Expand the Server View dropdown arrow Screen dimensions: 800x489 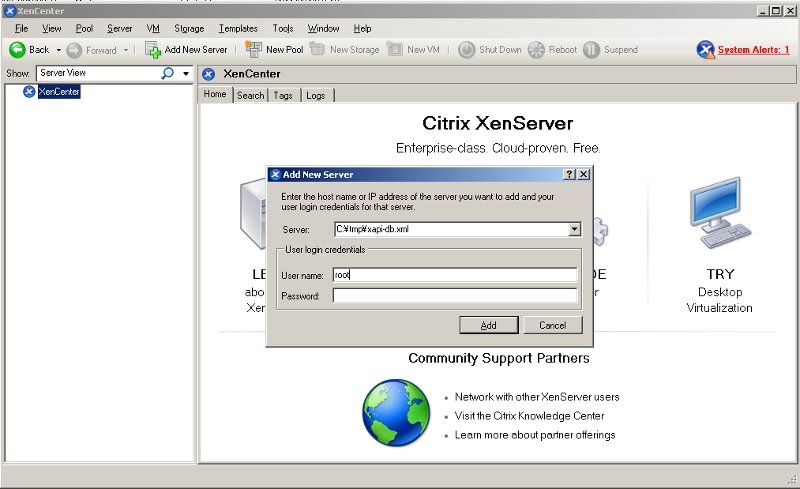[x=186, y=74]
